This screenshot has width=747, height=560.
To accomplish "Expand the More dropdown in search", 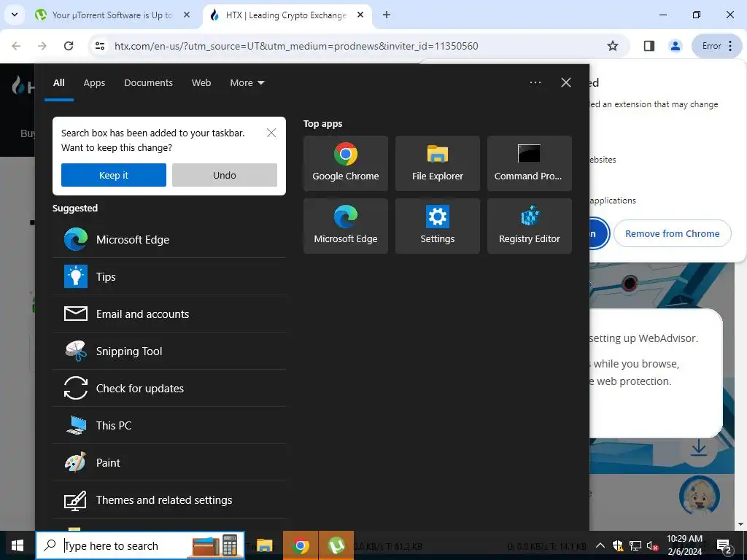I will [247, 83].
